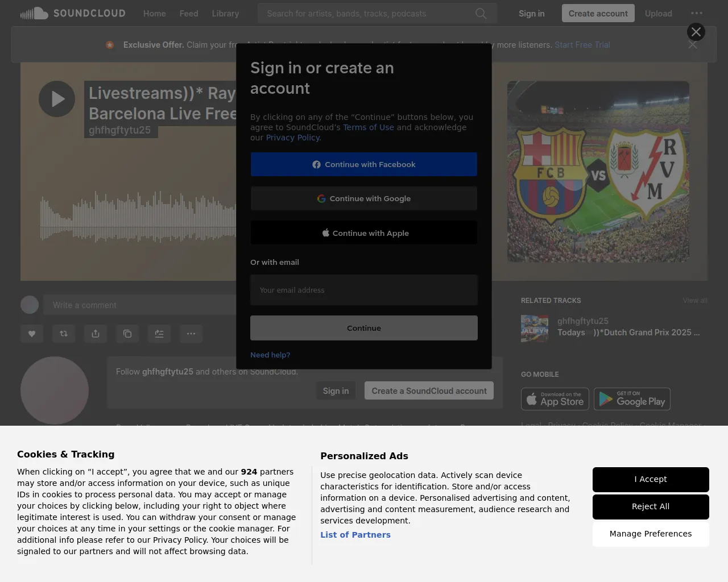Image resolution: width=728 pixels, height=582 pixels.
Task: Click the email address input field
Action: click(364, 290)
